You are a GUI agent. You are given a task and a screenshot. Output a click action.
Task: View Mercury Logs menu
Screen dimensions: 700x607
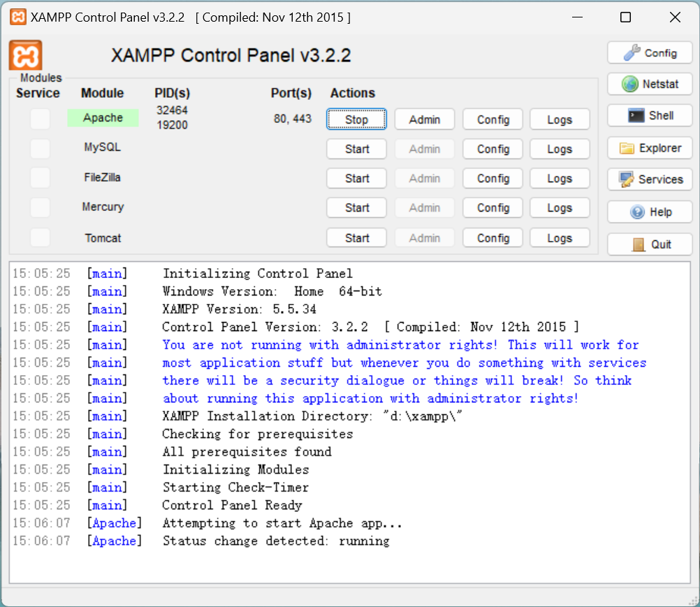point(560,207)
